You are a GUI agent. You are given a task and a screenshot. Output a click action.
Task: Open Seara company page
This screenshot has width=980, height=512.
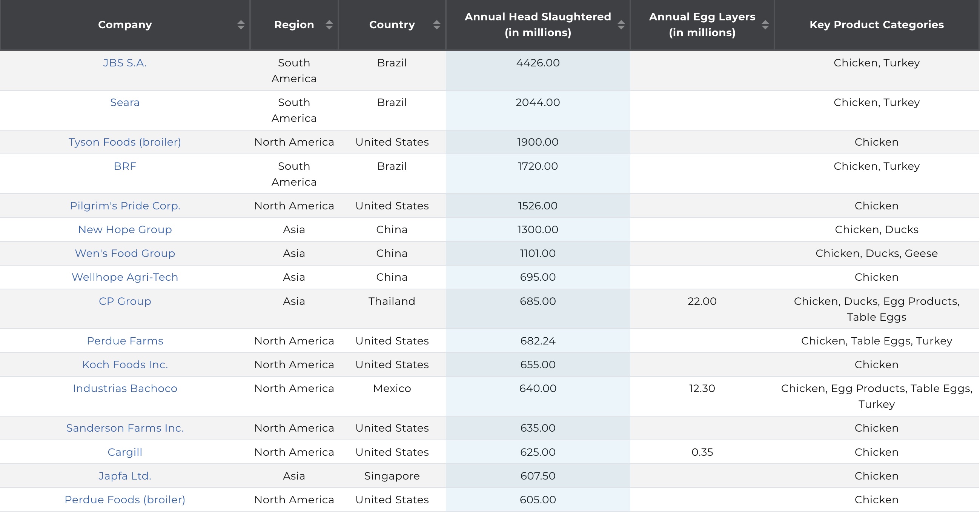(x=125, y=102)
